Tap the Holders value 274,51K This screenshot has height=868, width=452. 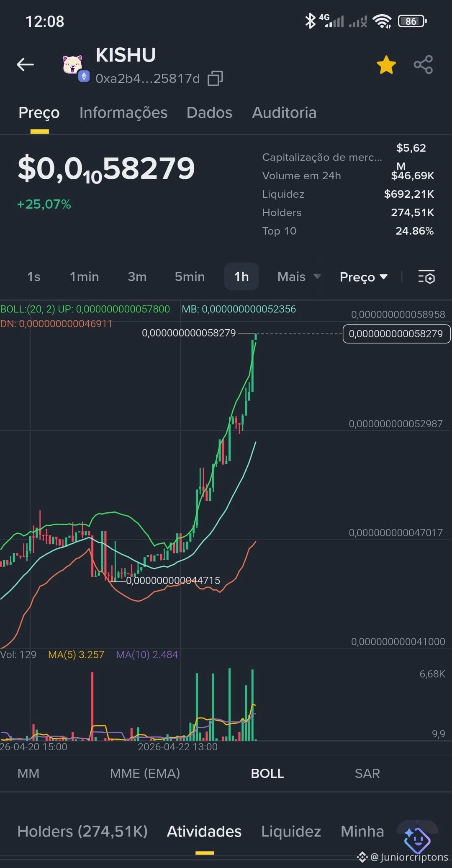tap(412, 212)
